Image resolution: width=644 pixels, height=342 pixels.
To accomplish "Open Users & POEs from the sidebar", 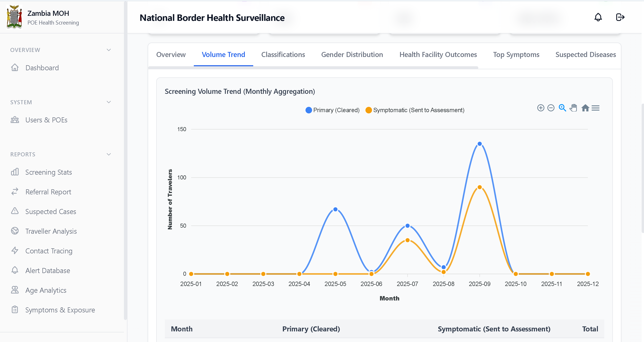I will 46,120.
